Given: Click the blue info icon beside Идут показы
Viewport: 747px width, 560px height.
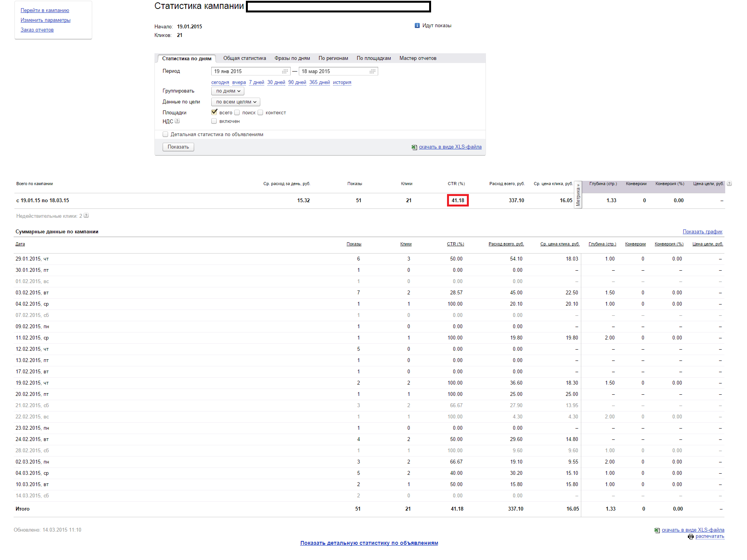Looking at the screenshot, I should [417, 26].
